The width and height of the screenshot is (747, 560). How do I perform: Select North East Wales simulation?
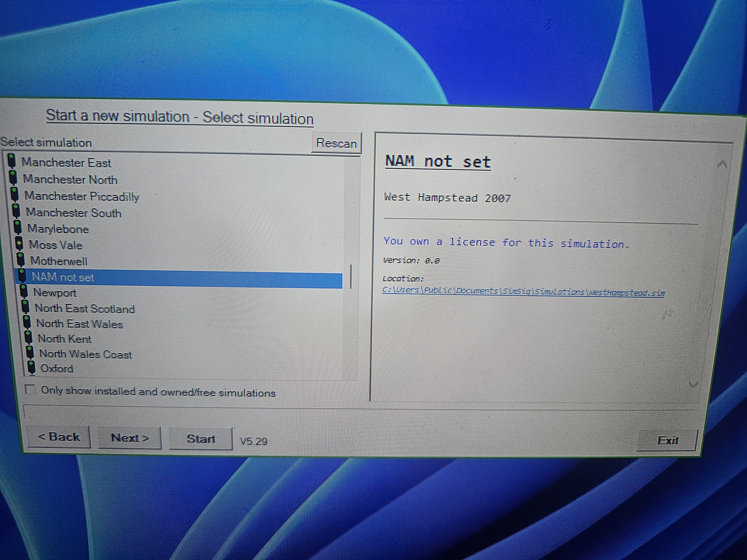80,324
